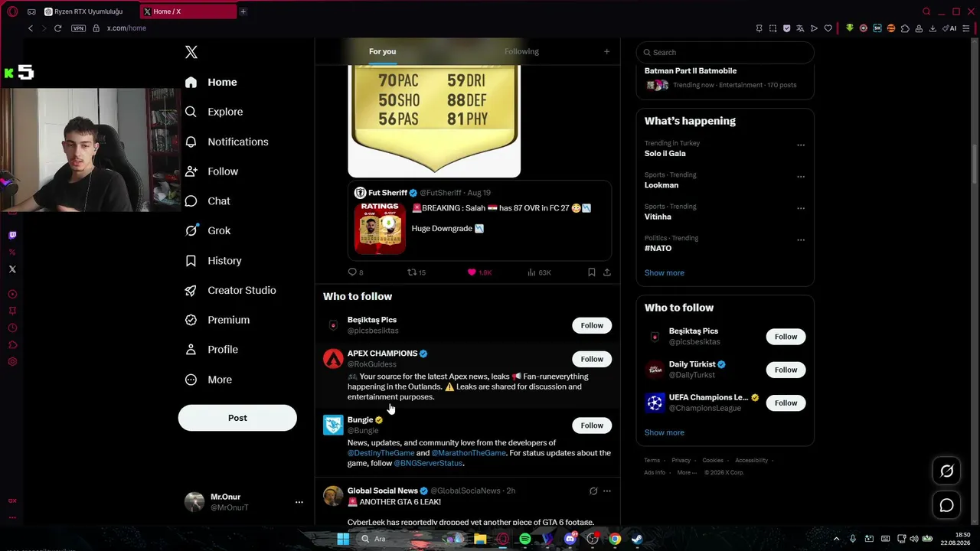The height and width of the screenshot is (551, 980).
Task: Click Grok explain icon on Global Social News post
Action: click(593, 491)
